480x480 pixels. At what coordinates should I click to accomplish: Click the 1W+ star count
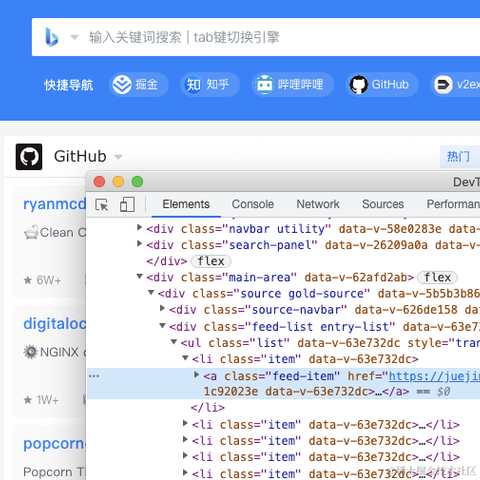pos(41,400)
